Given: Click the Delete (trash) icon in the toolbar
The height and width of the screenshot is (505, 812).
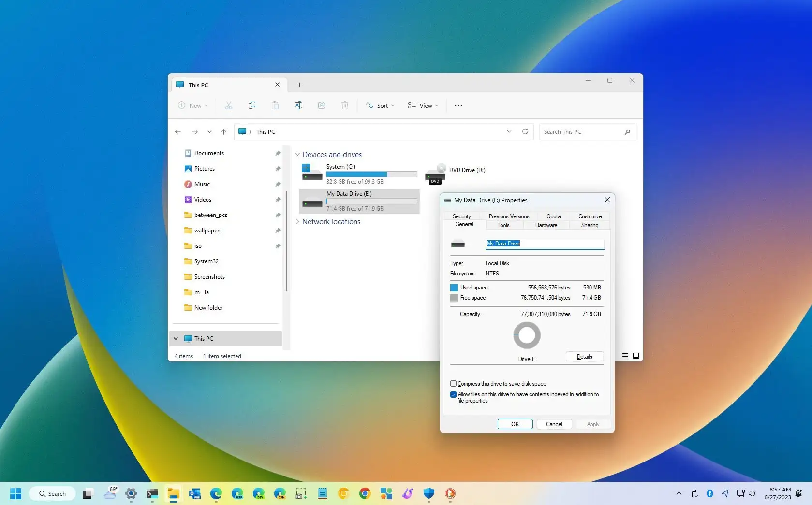Looking at the screenshot, I should pyautogui.click(x=344, y=105).
